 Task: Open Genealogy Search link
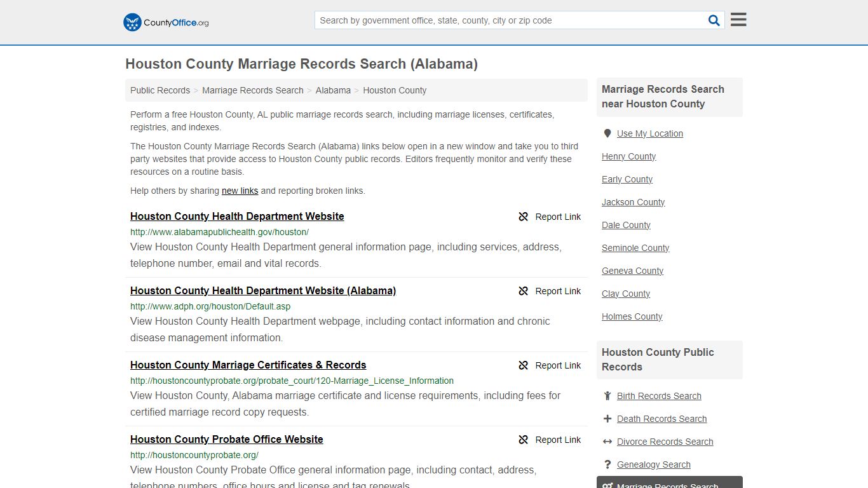pos(654,464)
